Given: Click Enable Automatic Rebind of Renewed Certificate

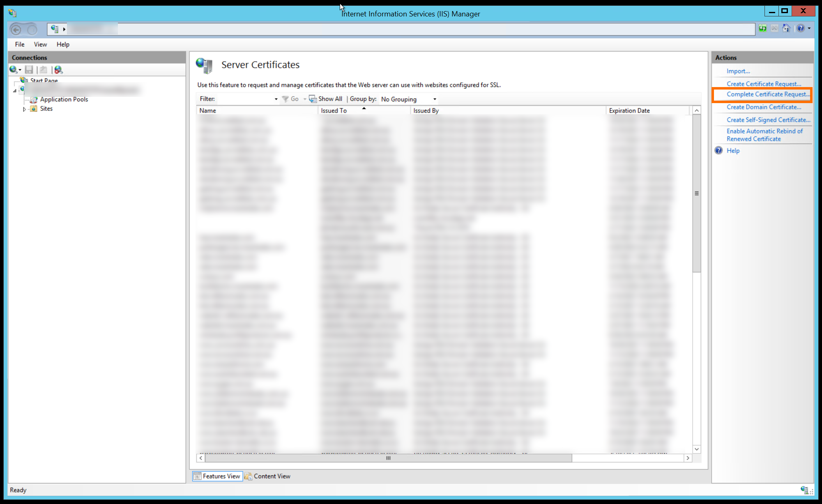Looking at the screenshot, I should 764,135.
